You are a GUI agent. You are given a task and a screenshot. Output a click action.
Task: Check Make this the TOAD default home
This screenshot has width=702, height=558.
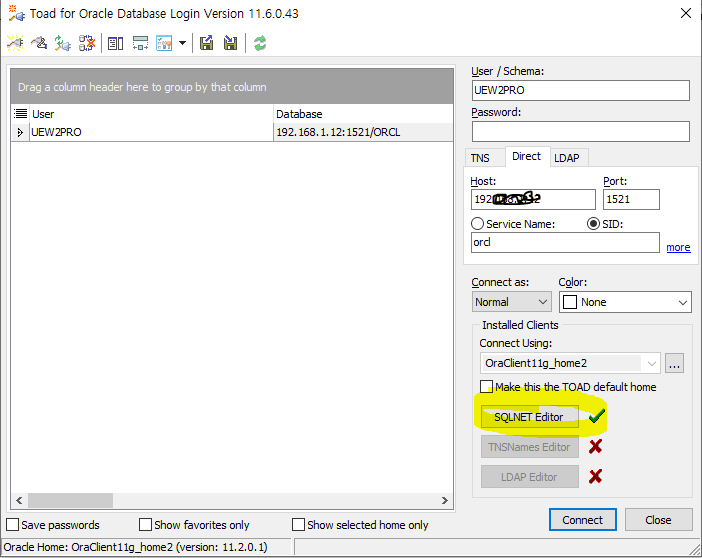pyautogui.click(x=486, y=386)
